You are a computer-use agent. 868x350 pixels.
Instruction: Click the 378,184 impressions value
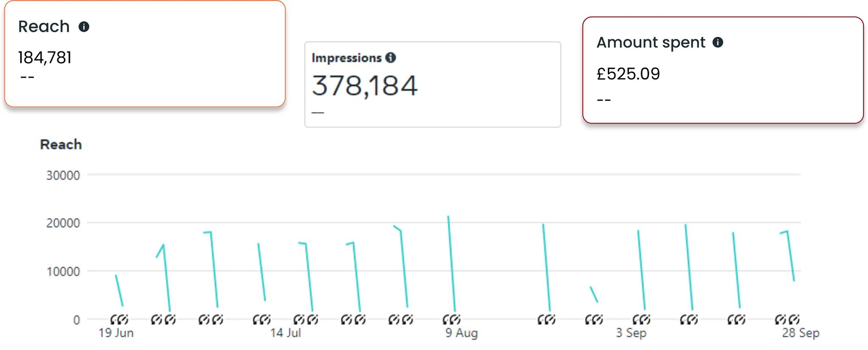[x=364, y=86]
